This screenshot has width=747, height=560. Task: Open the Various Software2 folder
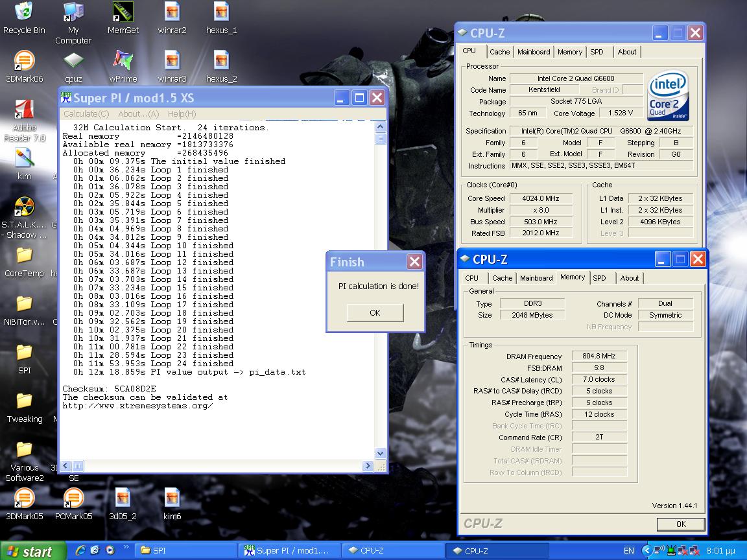click(x=24, y=462)
